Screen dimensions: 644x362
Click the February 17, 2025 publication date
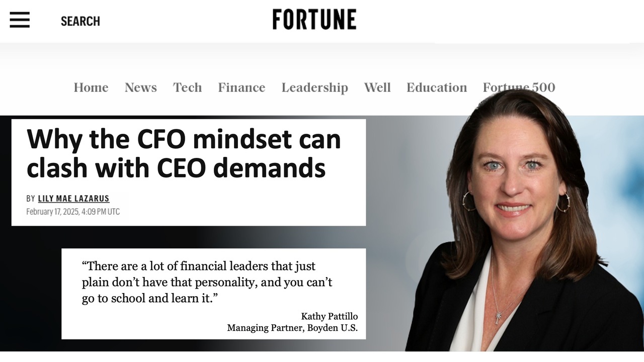click(73, 212)
